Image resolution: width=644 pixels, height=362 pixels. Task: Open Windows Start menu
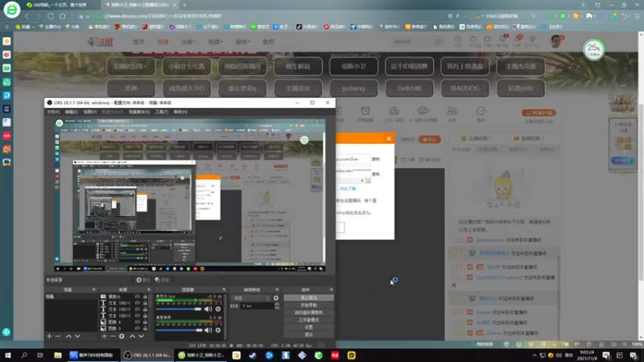(7, 355)
